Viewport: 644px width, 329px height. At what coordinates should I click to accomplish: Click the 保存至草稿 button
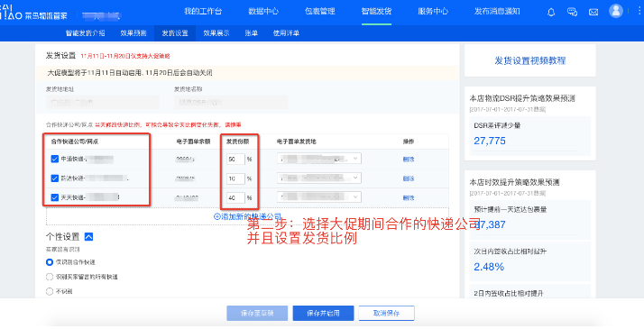click(257, 314)
